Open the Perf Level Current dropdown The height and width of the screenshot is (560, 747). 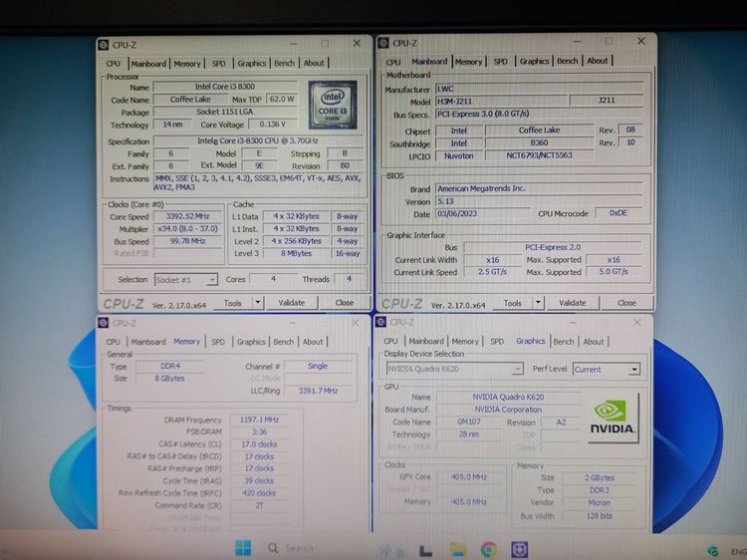(x=634, y=370)
